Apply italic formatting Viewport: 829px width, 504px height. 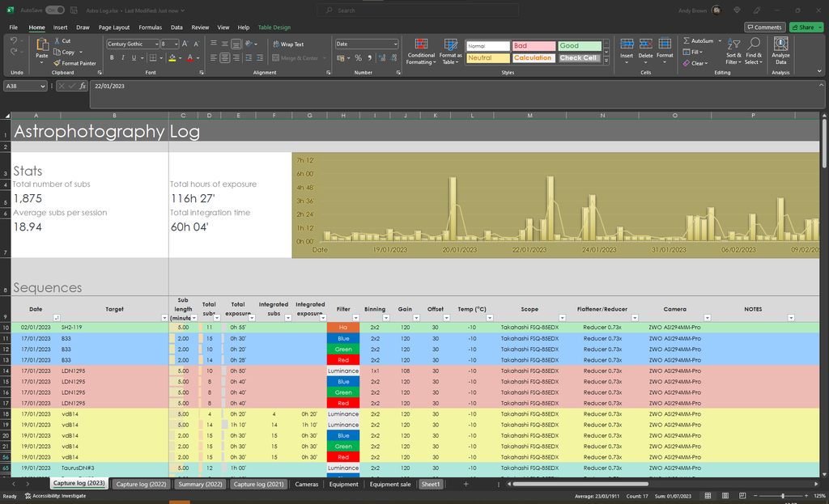click(123, 58)
